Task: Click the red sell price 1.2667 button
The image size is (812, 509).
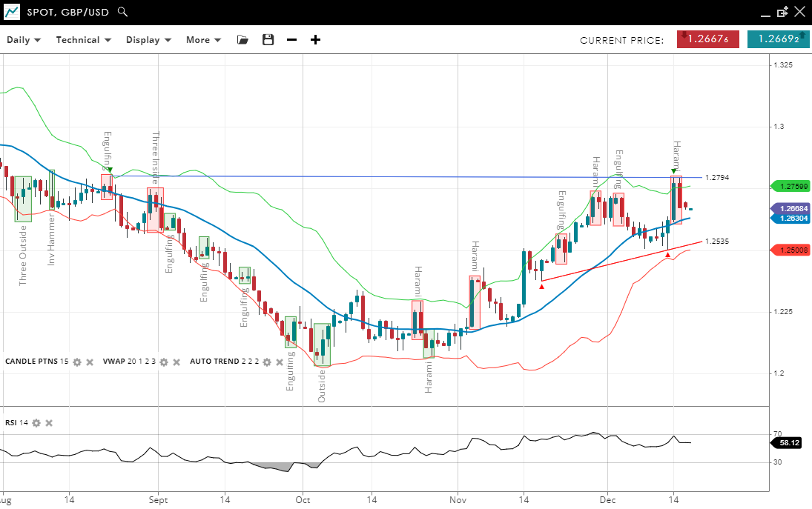Action: click(707, 39)
